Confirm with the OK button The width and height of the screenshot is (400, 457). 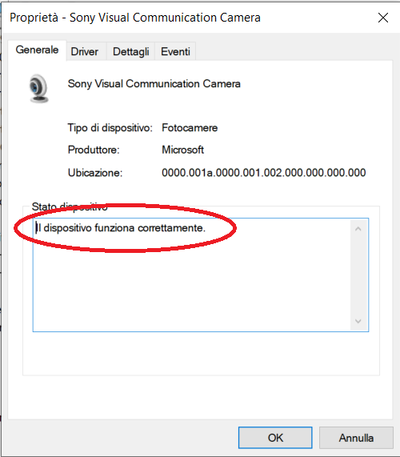pyautogui.click(x=275, y=438)
